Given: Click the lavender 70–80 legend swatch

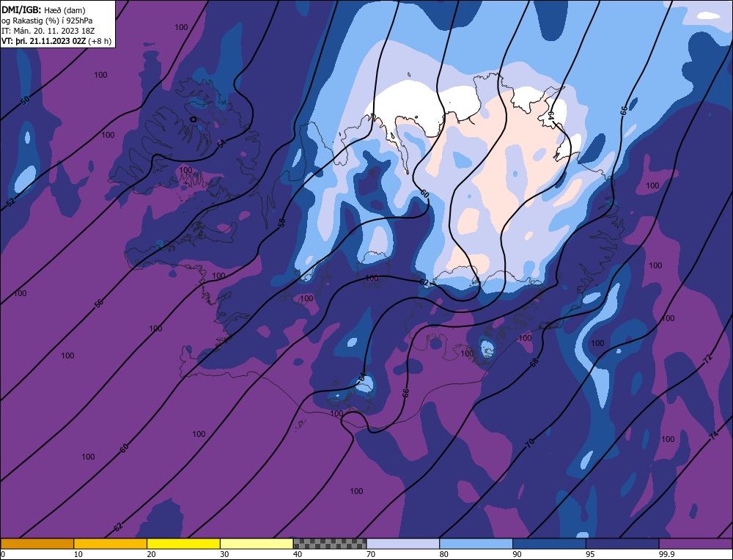Looking at the screenshot, I should pyautogui.click(x=403, y=543).
